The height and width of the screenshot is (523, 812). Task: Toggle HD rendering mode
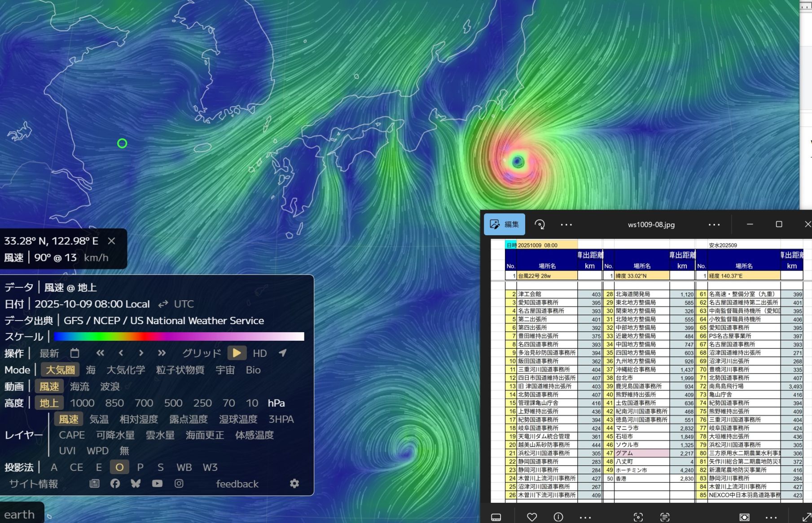point(259,353)
